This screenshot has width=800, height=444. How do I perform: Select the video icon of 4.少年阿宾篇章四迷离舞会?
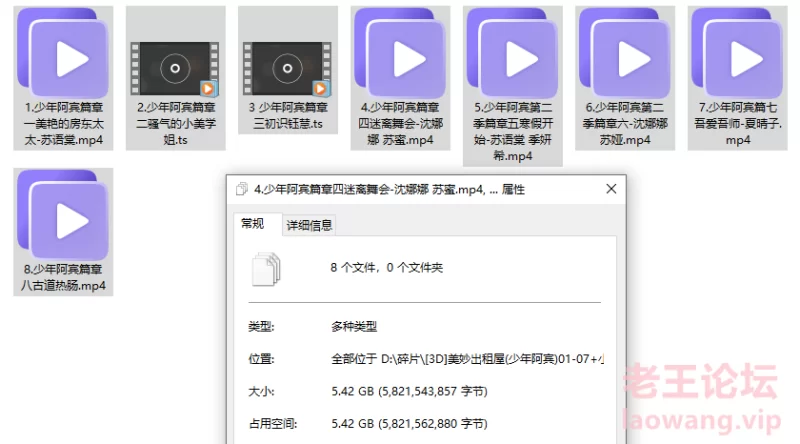click(x=400, y=53)
